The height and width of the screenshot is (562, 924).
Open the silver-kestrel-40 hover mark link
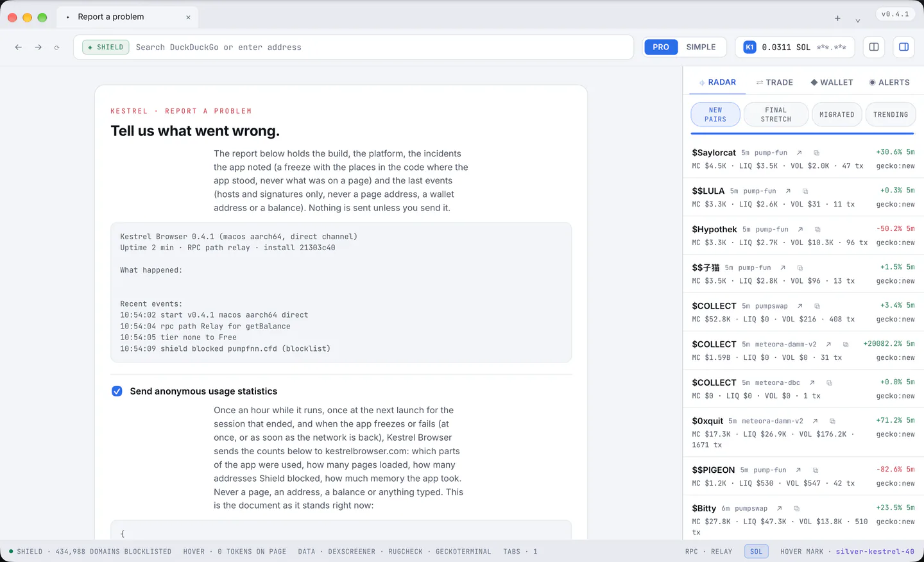[875, 552]
